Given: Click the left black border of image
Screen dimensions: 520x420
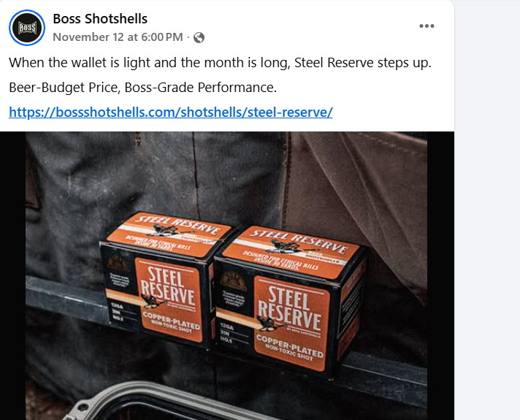Looking at the screenshot, I should click(x=12, y=275).
